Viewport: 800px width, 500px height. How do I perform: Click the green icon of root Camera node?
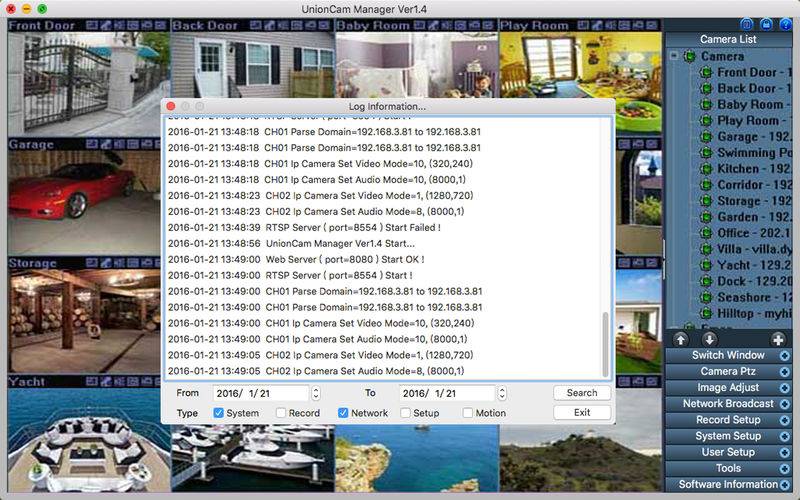pos(690,56)
